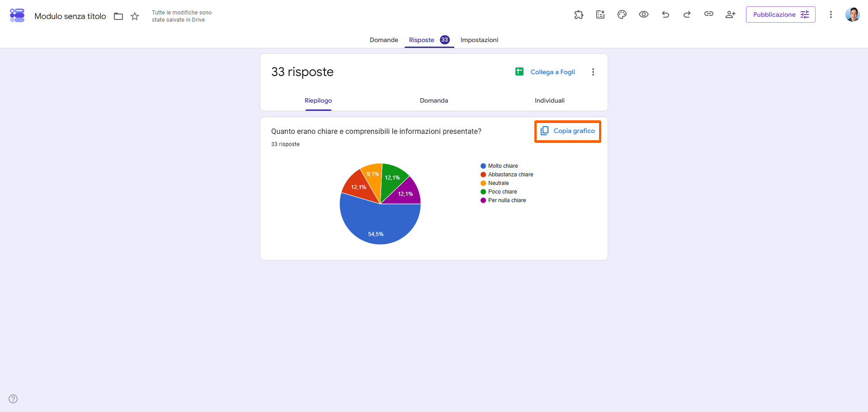Click the 33 risposte heading
Image resolution: width=868 pixels, height=412 pixels.
pyautogui.click(x=302, y=72)
